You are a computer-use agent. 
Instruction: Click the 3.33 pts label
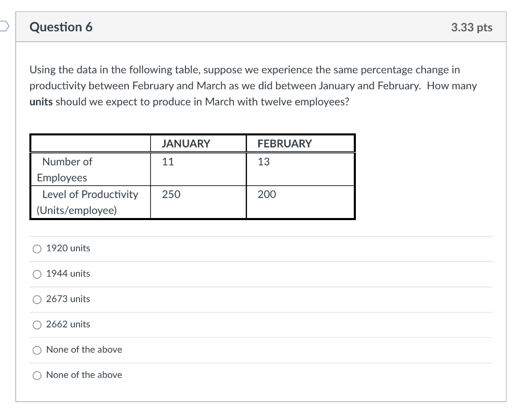472,27
